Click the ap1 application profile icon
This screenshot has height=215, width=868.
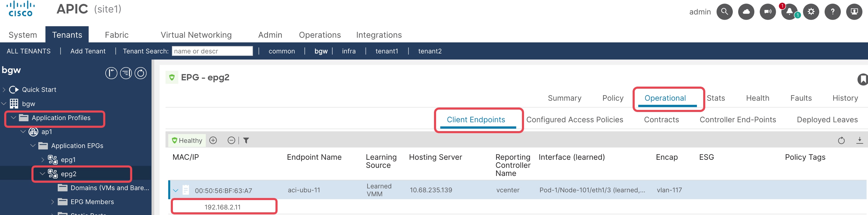point(33,132)
